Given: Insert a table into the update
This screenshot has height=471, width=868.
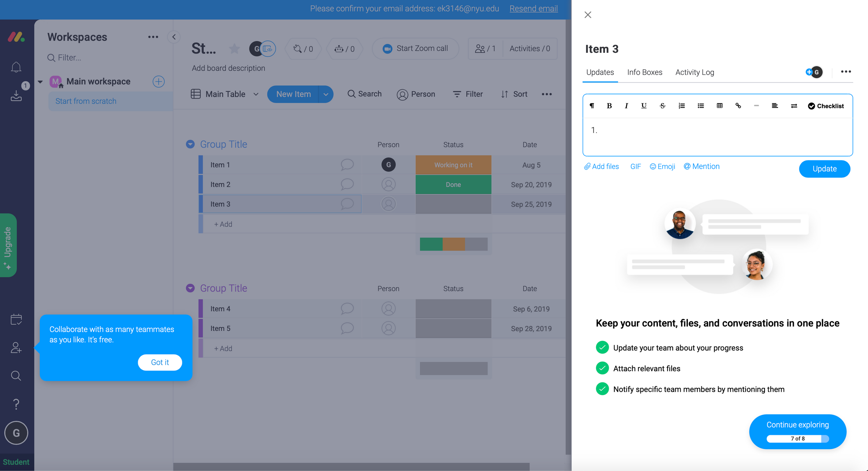Looking at the screenshot, I should click(719, 106).
